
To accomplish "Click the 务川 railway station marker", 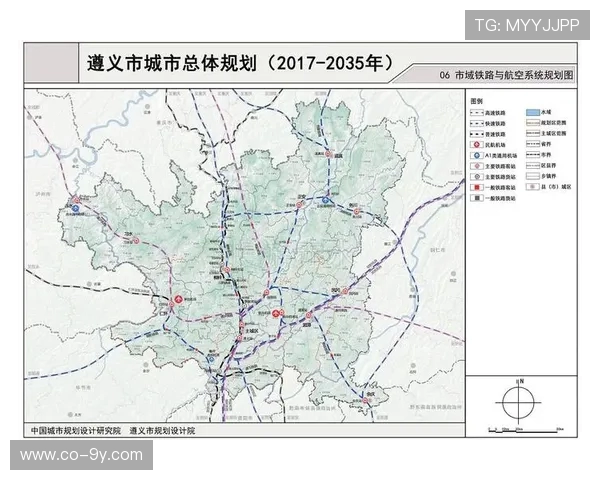I will 356,211.
